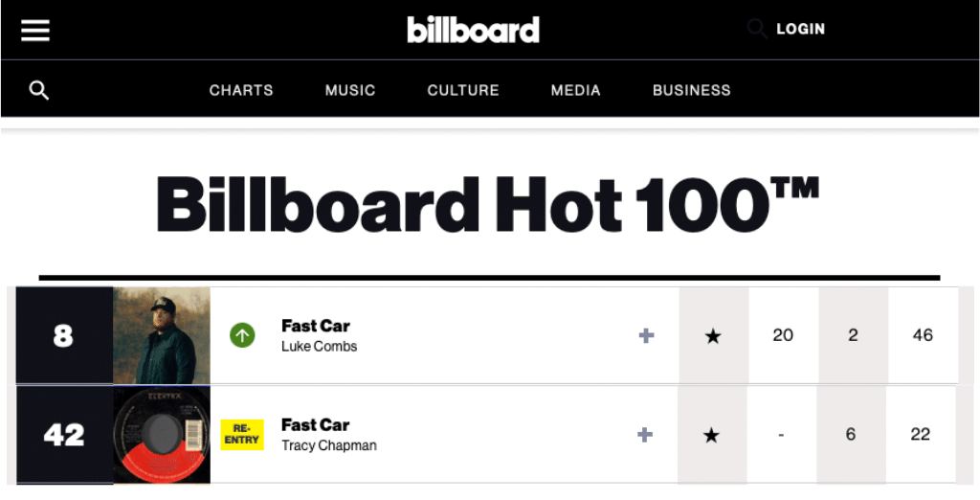Click the Billboard logo

[473, 30]
